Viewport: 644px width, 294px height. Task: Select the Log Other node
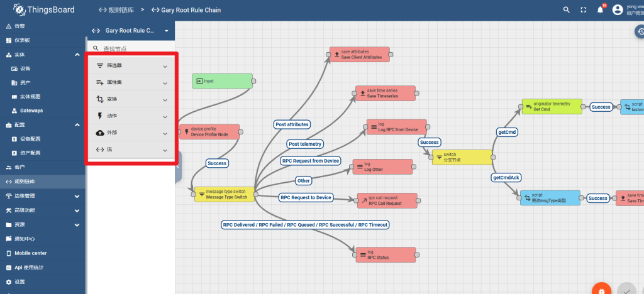[x=382, y=166]
